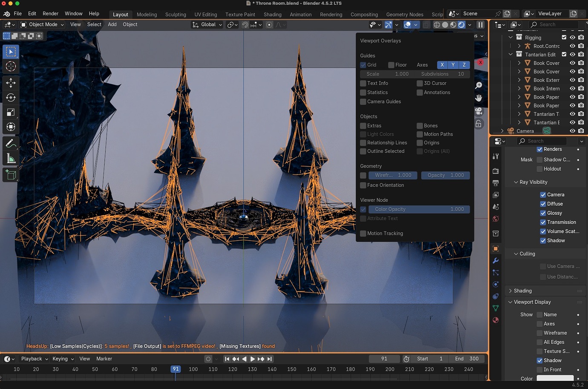Switch to rendered viewport shading
Image resolution: width=588 pixels, height=389 pixels.
[x=461, y=25]
